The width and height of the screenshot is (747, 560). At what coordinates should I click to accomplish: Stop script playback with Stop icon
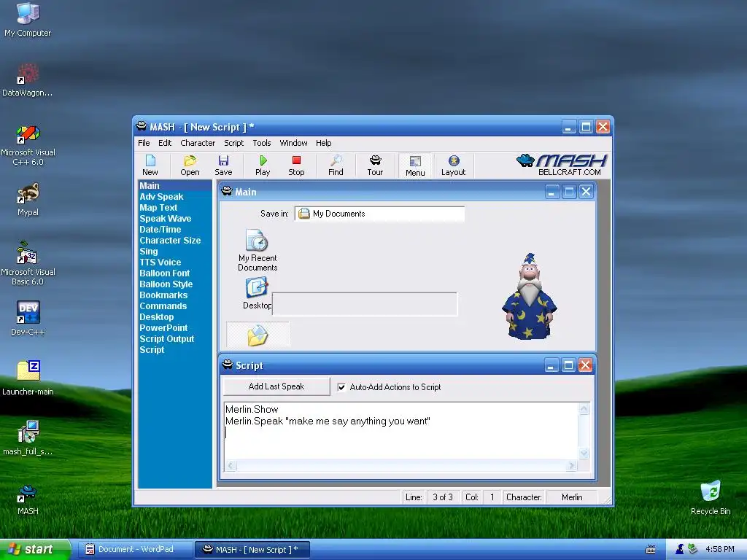coord(296,166)
